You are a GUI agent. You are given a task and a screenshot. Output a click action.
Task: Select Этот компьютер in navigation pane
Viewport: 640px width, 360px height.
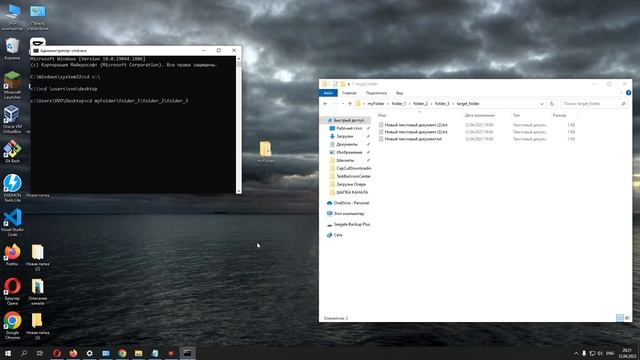[x=345, y=213]
